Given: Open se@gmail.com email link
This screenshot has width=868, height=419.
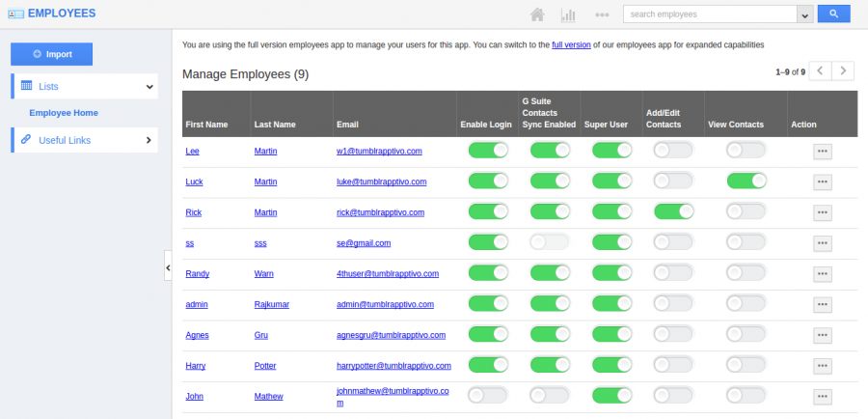Looking at the screenshot, I should [364, 243].
